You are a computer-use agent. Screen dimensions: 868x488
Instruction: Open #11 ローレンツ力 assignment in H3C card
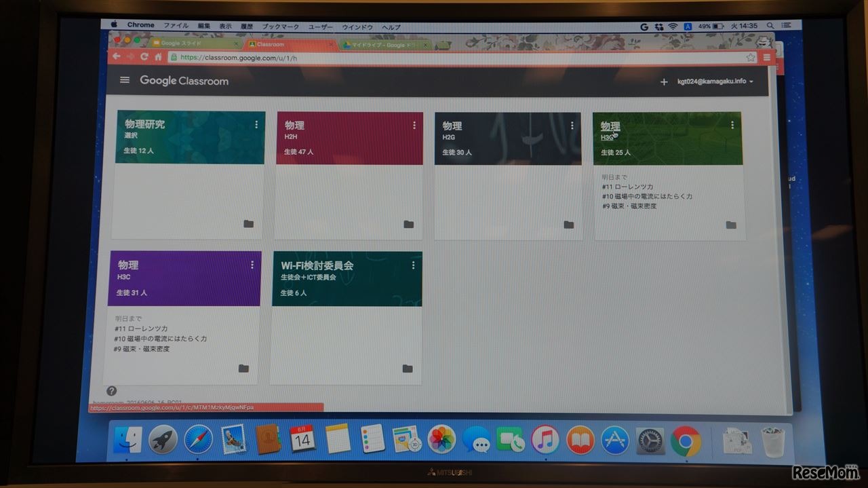(141, 328)
